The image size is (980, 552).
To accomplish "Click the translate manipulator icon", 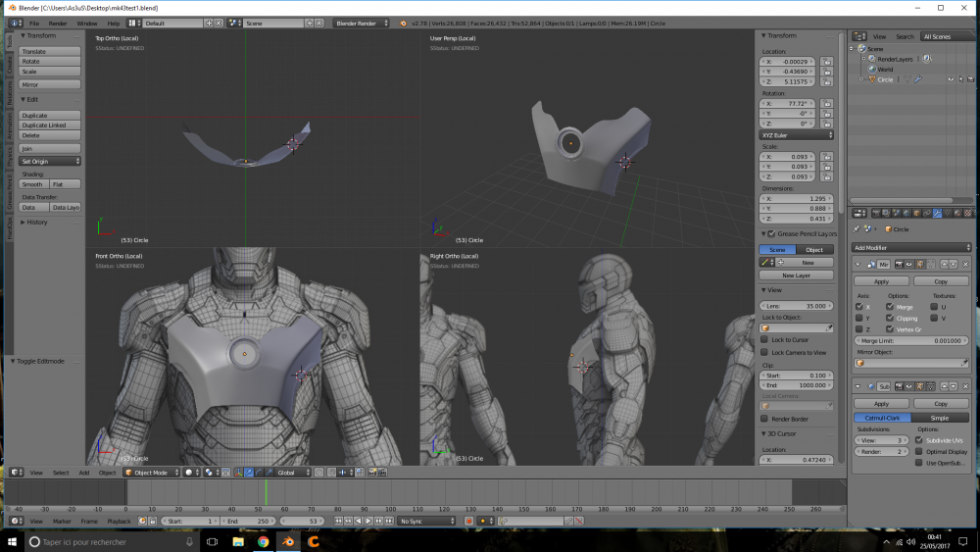I will click(249, 472).
